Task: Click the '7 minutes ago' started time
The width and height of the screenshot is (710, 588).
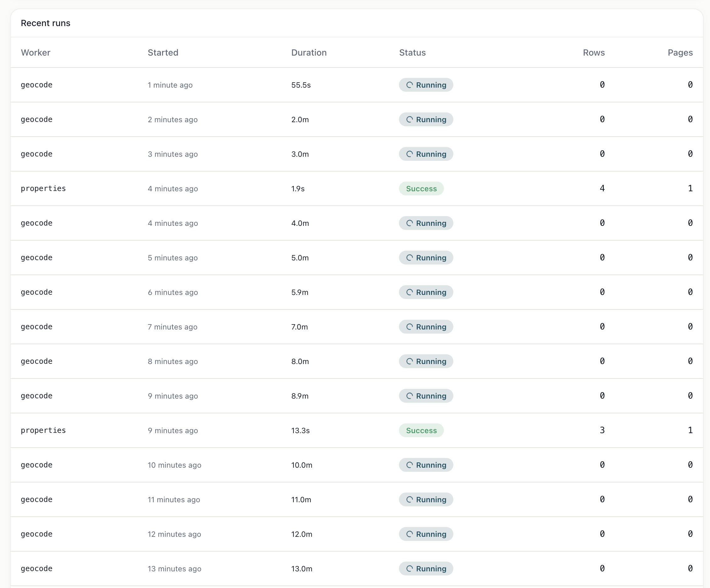Action: (x=172, y=327)
